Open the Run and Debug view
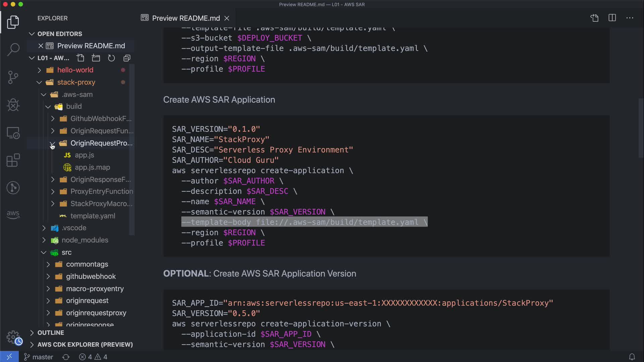 click(13, 105)
